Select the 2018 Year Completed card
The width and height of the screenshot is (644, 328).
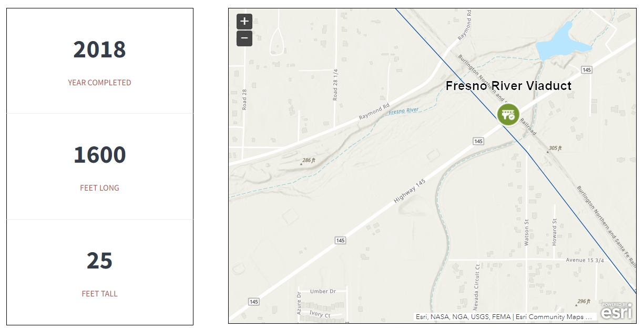click(100, 61)
